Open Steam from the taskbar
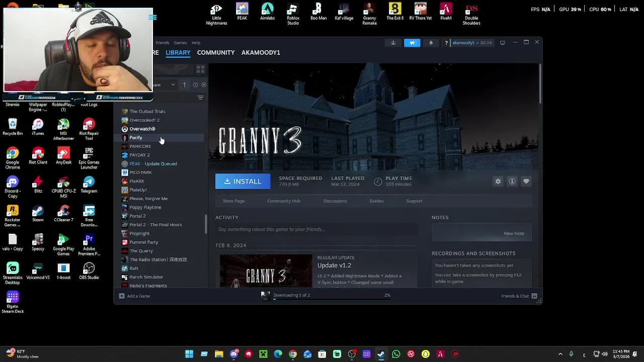The width and height of the screenshot is (644, 362). pos(381,354)
